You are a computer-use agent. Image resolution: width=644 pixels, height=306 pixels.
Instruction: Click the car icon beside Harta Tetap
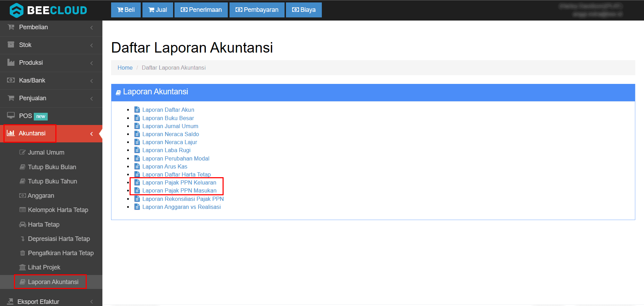(23, 225)
